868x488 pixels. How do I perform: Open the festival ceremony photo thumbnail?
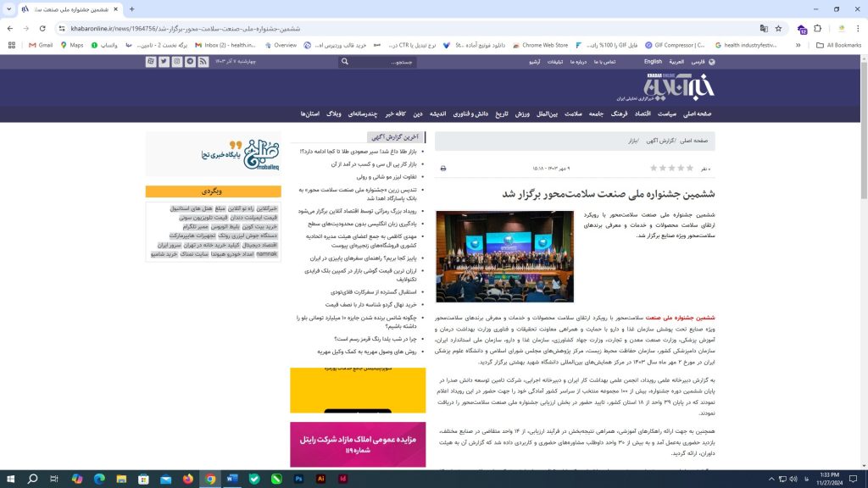(x=504, y=257)
